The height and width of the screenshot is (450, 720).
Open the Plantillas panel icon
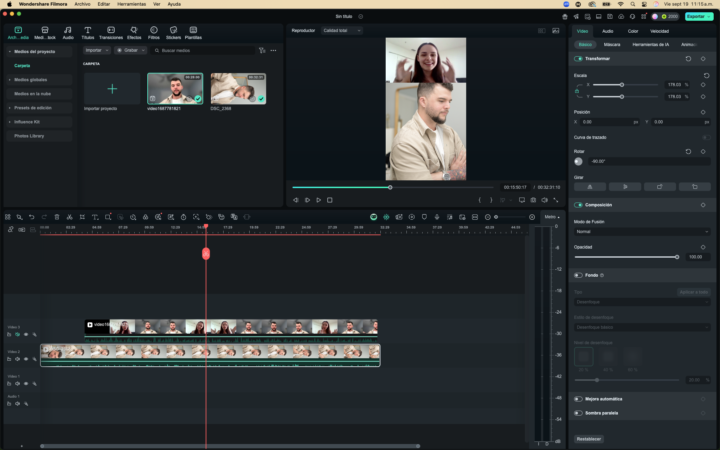click(193, 33)
